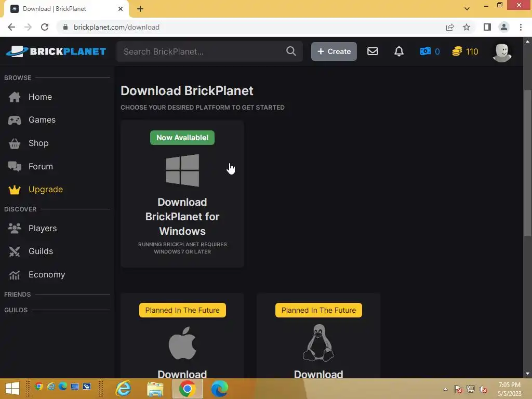
Task: Click the Home house icon
Action: 14,97
